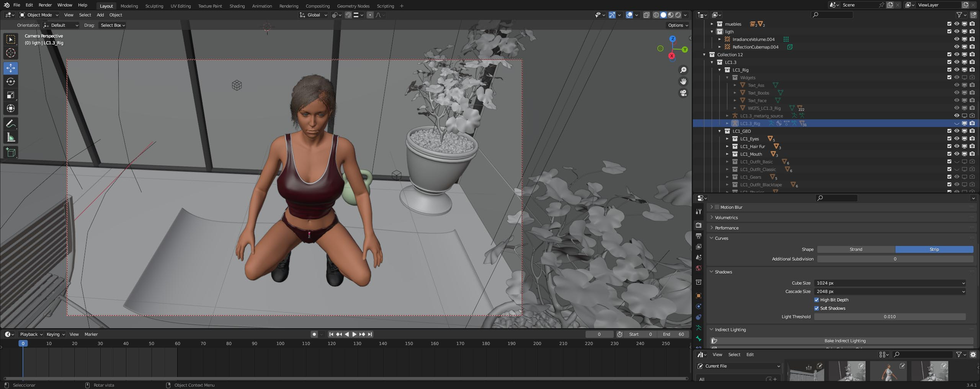This screenshot has height=389, width=980.
Task: Select the Move tool
Action: click(x=11, y=68)
